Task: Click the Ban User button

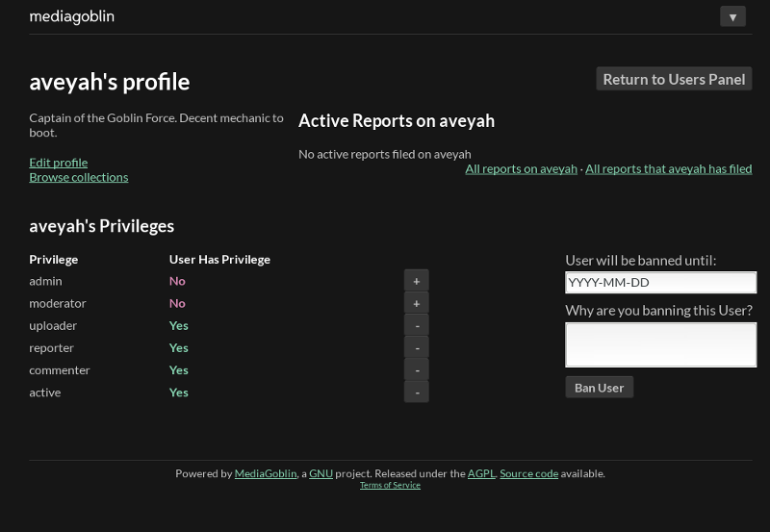Action: pos(599,388)
